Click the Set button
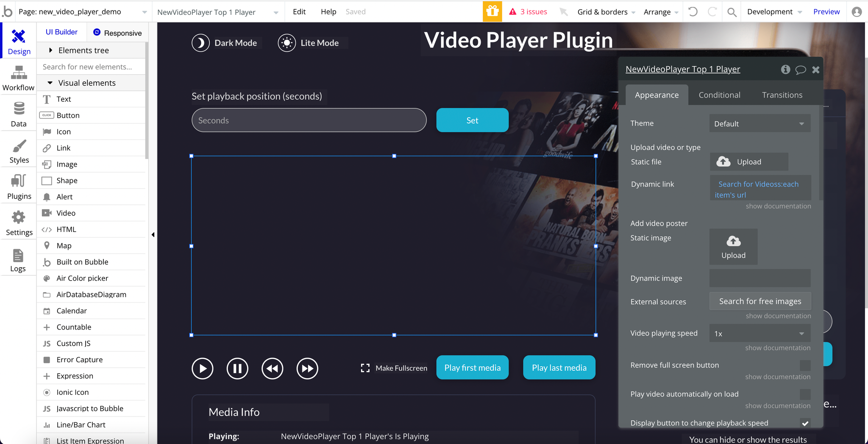Viewport: 868px width, 444px height. (x=472, y=120)
